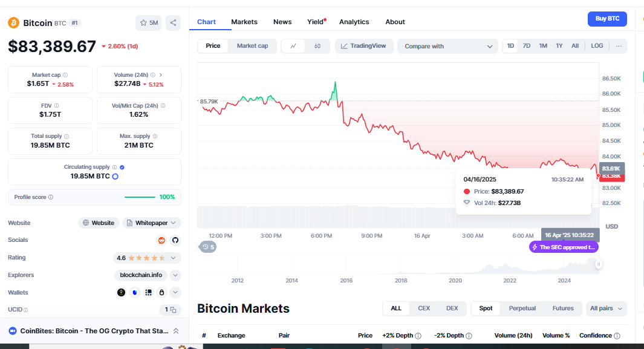Set chart range to 1M
Screen dimensions: 644x349
pos(543,46)
